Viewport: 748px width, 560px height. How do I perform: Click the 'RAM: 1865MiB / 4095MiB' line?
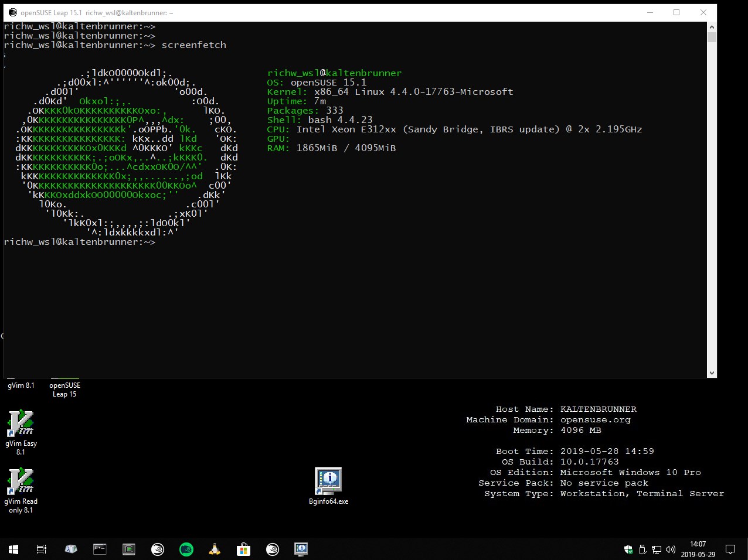331,148
